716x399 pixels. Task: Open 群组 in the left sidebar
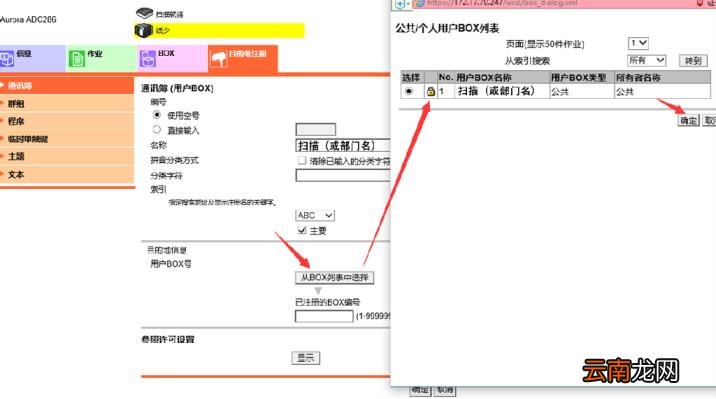coord(67,104)
